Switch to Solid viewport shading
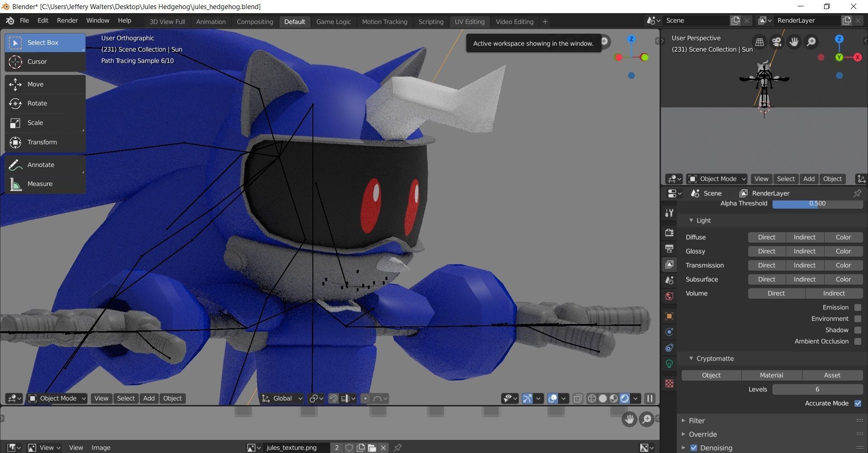Screen dimensions: 868x453 coord(603,398)
